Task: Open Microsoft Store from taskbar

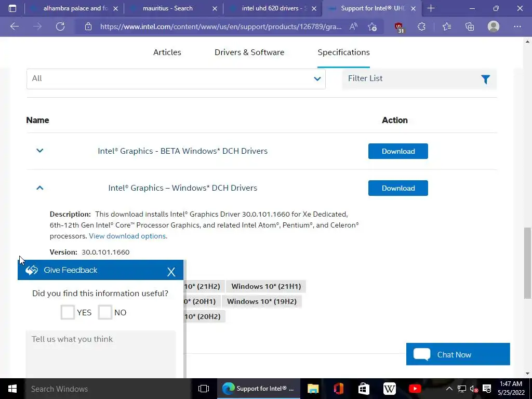Action: 364,389
